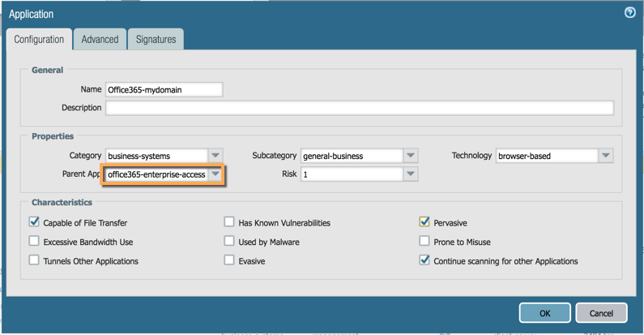Image resolution: width=644 pixels, height=335 pixels.
Task: Expand the Risk dropdown
Action: [x=411, y=174]
